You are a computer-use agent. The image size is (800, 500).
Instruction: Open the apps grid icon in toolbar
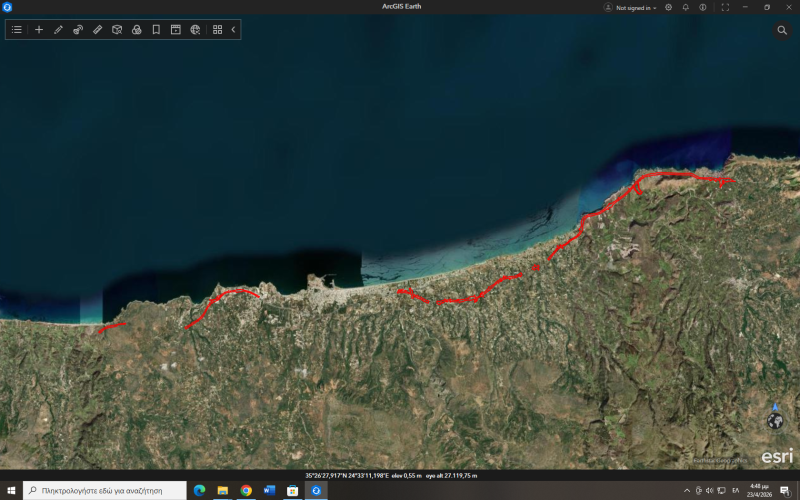tap(217, 30)
